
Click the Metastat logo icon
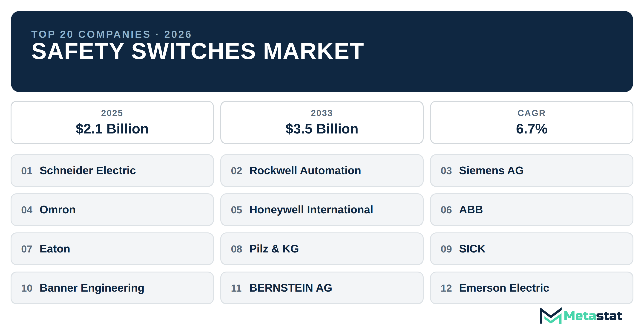click(550, 316)
